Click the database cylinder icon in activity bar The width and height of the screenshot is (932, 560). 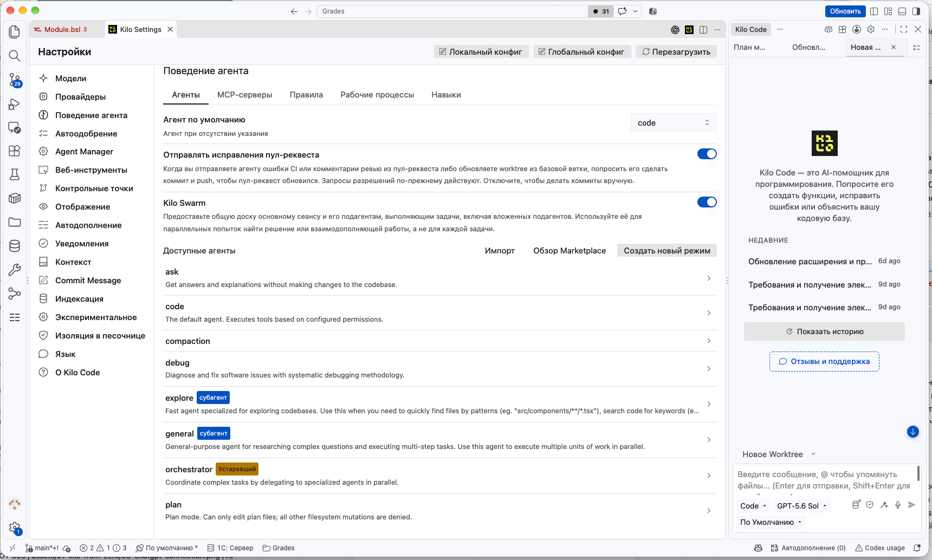15,246
